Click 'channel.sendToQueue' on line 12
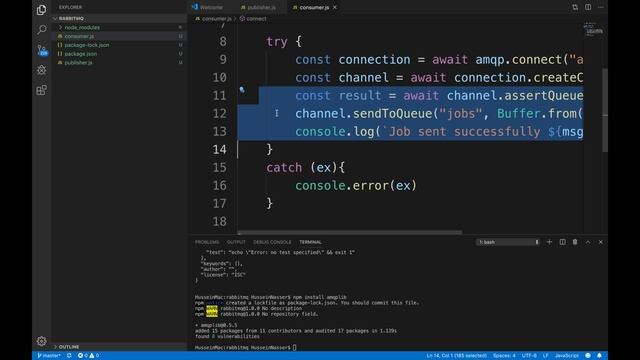 364,113
